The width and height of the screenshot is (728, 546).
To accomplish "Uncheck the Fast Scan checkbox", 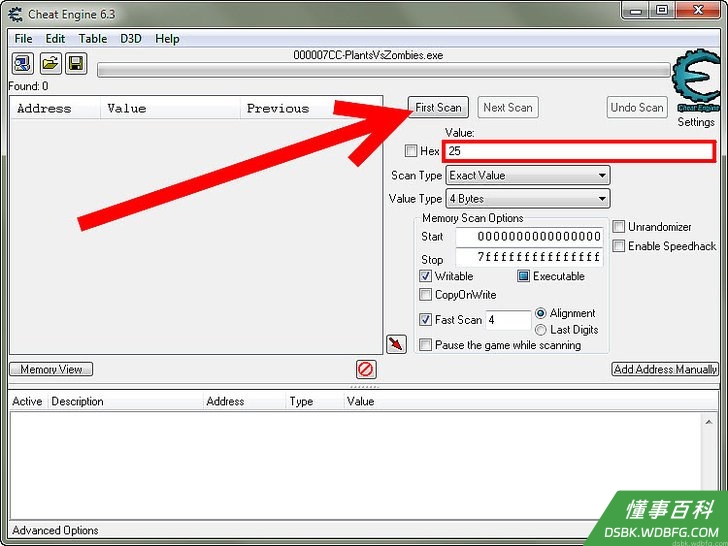I will pyautogui.click(x=425, y=319).
